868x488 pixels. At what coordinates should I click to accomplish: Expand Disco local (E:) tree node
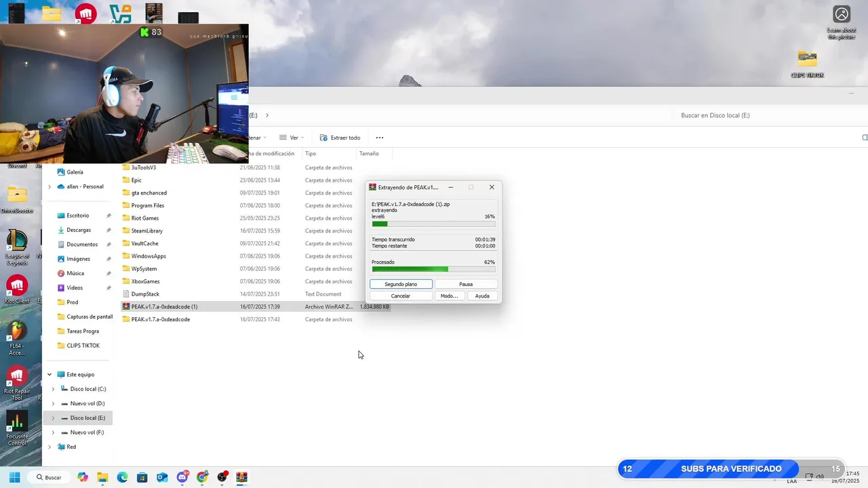(54, 418)
